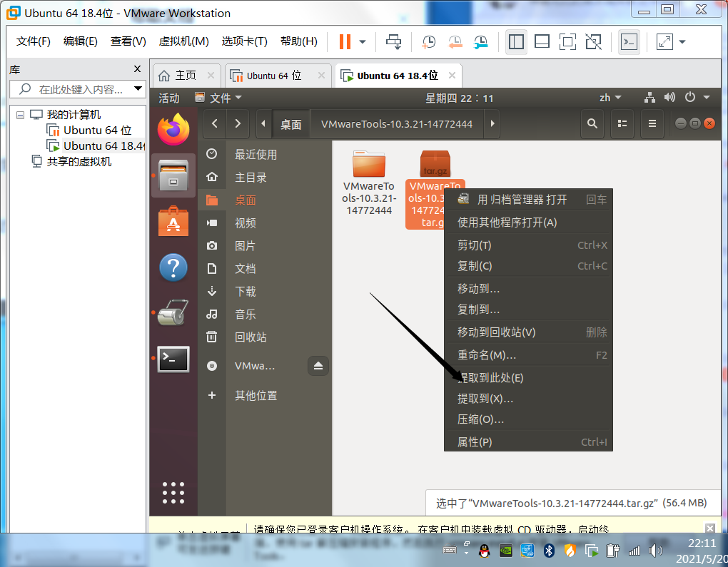Click the Ubuntu network status icon
728x567 pixels.
point(649,98)
